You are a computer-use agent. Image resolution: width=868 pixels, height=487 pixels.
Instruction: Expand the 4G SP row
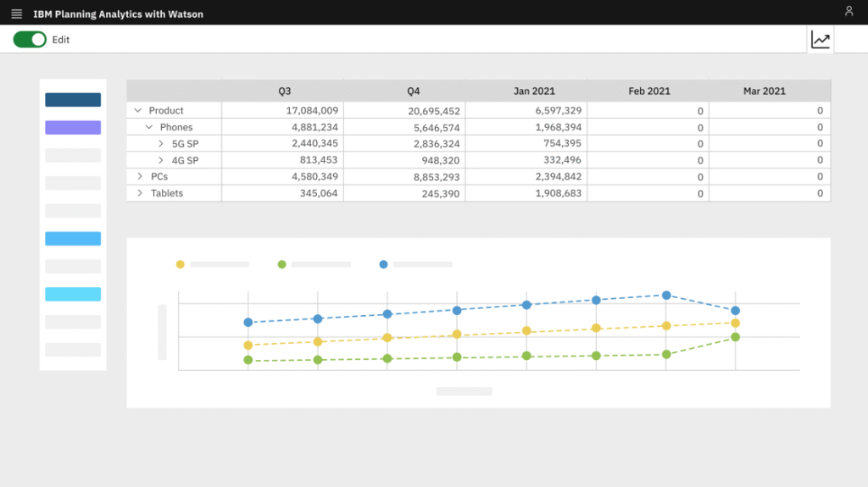(161, 160)
